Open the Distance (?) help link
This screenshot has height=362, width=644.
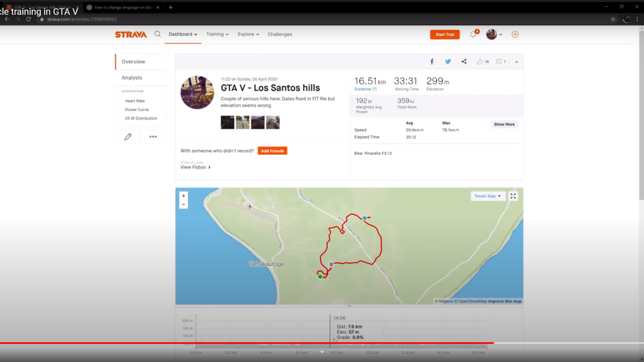point(365,89)
